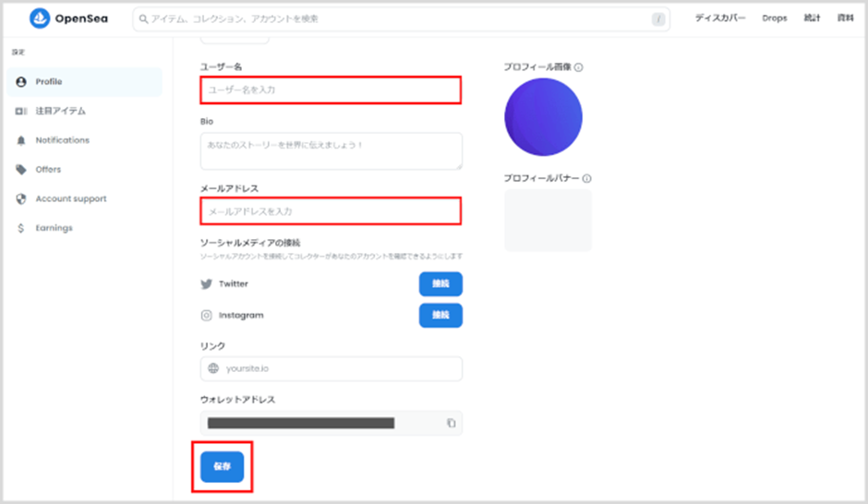
Task: Click the メールアドレス input field
Action: pos(331,211)
